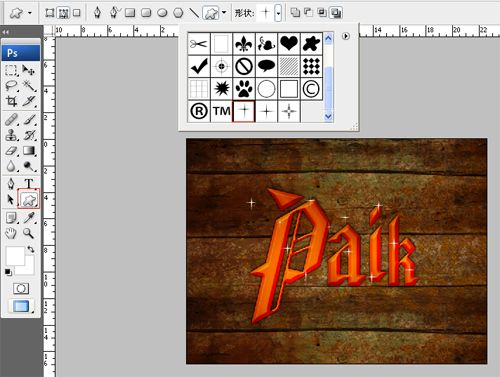Reset to default black and white colors
The width and height of the screenshot is (500, 377).
pyautogui.click(x=8, y=272)
